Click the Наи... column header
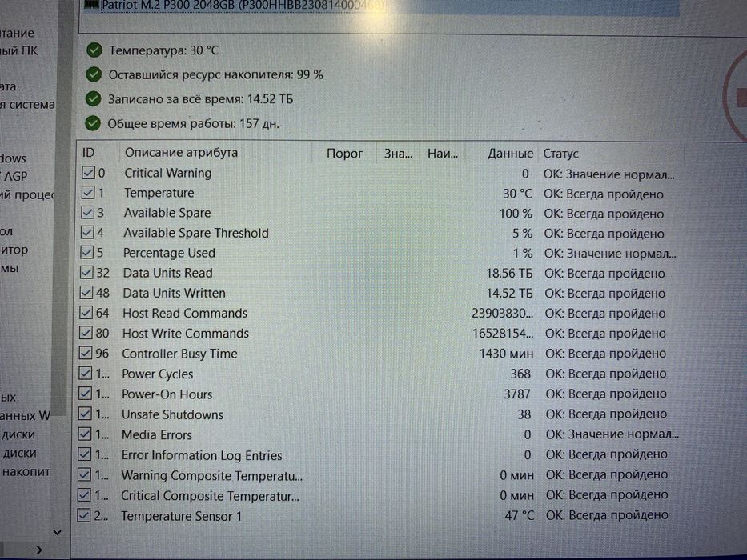This screenshot has width=747, height=560. coord(443,154)
